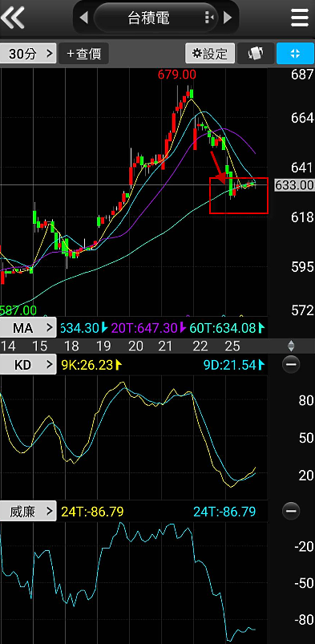The image size is (315, 644).
Task: Select date 25 on the time axis
Action: pyautogui.click(x=232, y=346)
